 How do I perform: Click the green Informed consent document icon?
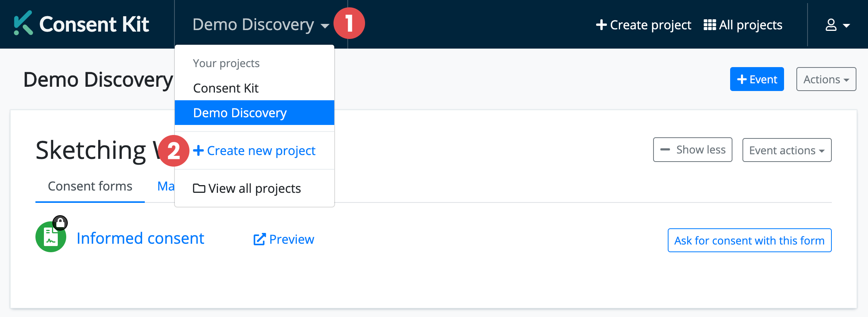tap(50, 237)
